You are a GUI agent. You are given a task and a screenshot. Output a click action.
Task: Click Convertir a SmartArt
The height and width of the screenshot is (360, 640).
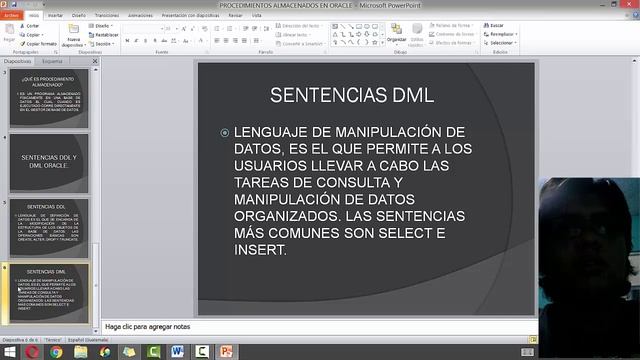coord(300,44)
